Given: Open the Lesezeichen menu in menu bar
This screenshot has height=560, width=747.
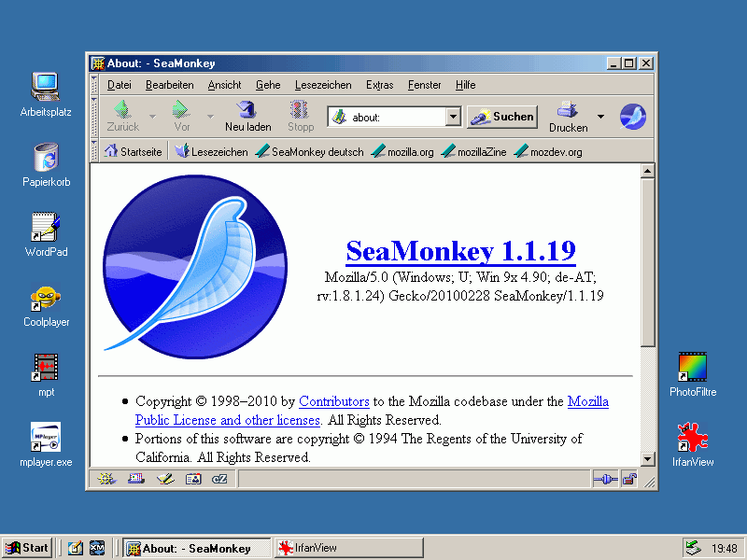Looking at the screenshot, I should coord(323,85).
